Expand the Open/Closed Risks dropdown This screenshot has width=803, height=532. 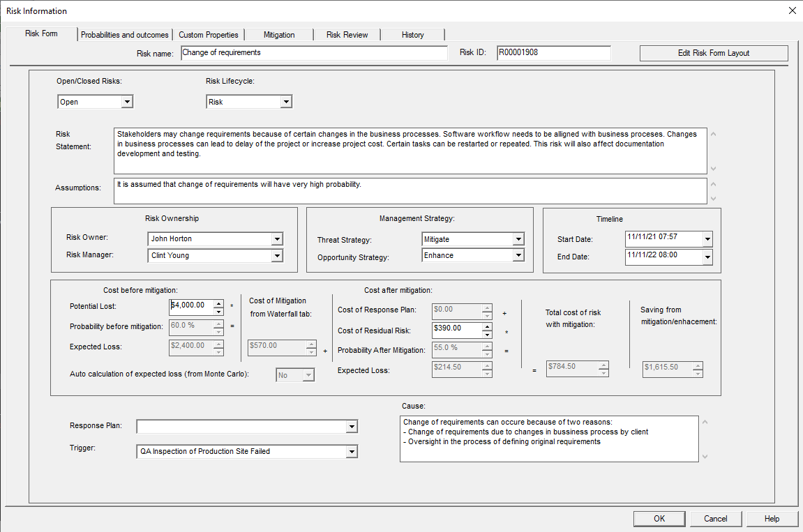(x=127, y=102)
